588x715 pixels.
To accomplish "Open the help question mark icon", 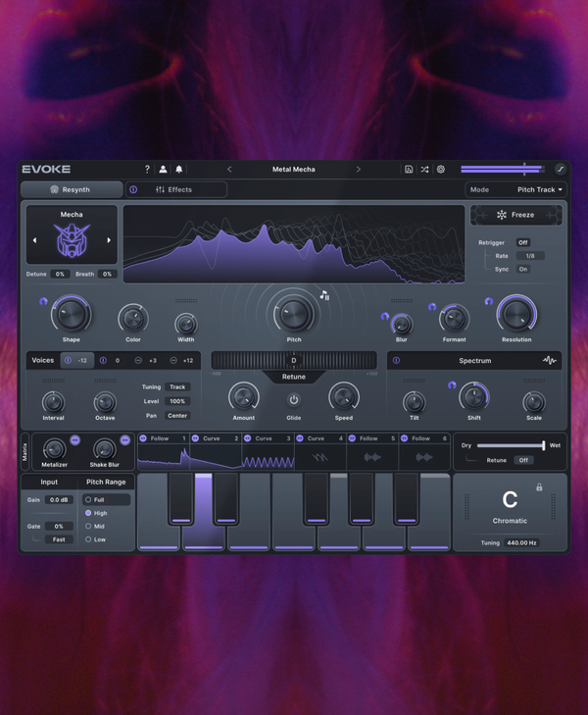I will click(x=148, y=170).
